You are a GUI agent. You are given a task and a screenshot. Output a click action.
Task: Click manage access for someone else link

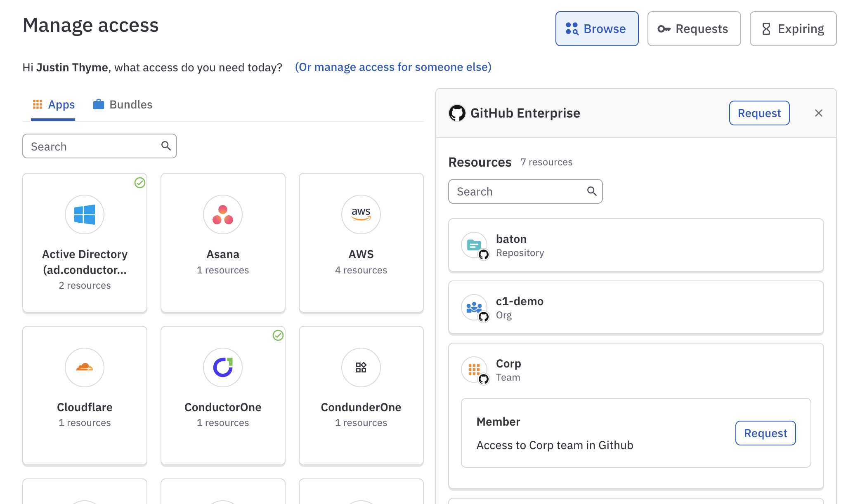click(x=393, y=67)
